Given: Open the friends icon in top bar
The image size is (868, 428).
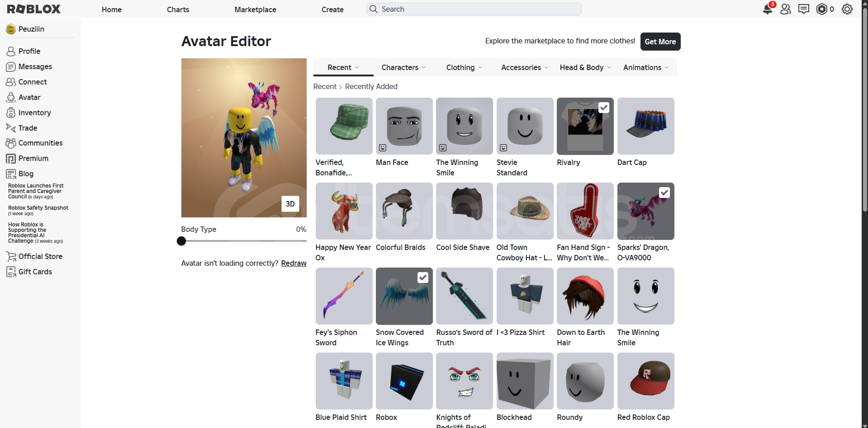Looking at the screenshot, I should click(x=786, y=9).
